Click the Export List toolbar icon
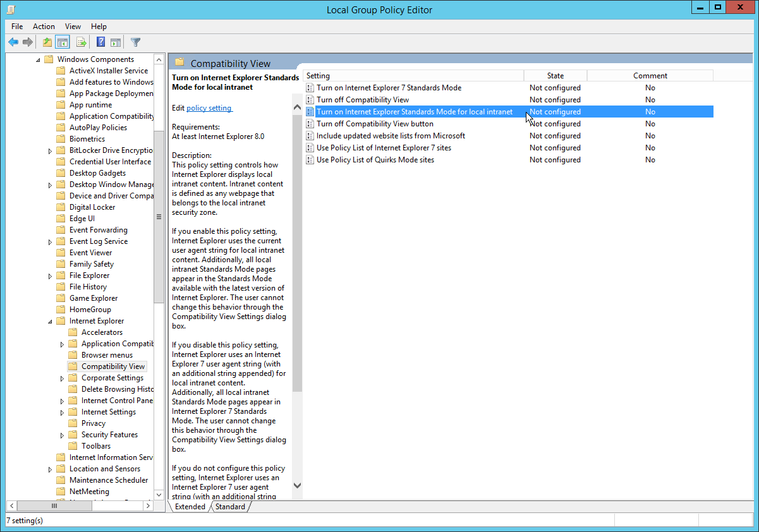 coord(81,42)
